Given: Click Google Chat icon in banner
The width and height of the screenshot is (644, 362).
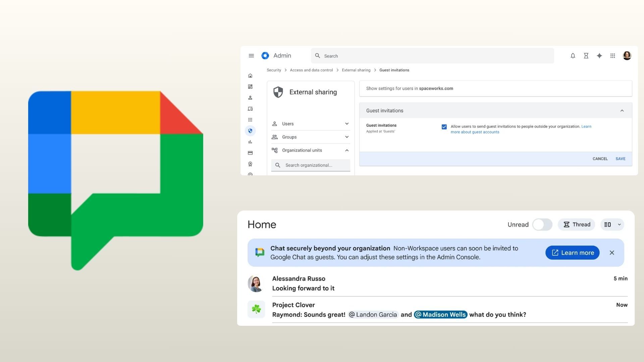Looking at the screenshot, I should 260,253.
